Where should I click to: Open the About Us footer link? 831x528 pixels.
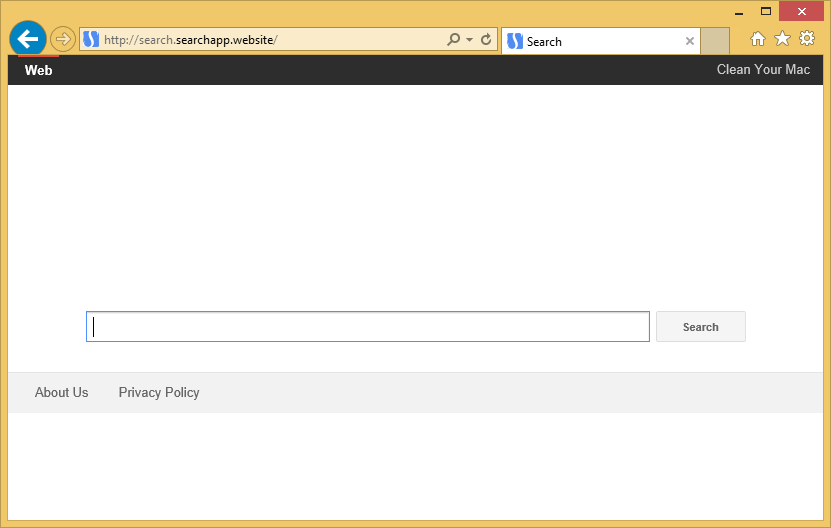point(61,393)
